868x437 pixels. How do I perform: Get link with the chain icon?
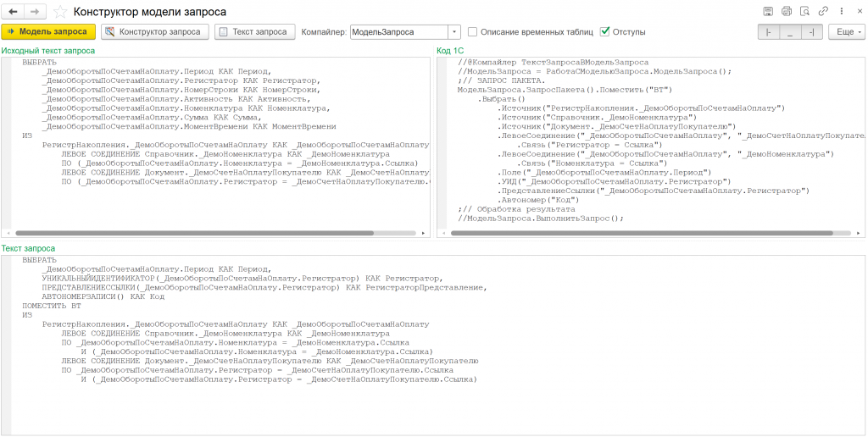[x=823, y=11]
